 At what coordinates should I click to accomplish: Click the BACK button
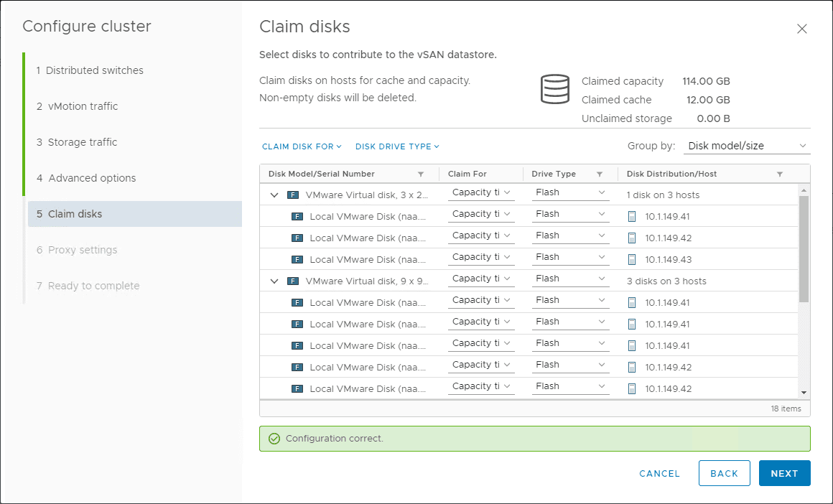tap(724, 473)
